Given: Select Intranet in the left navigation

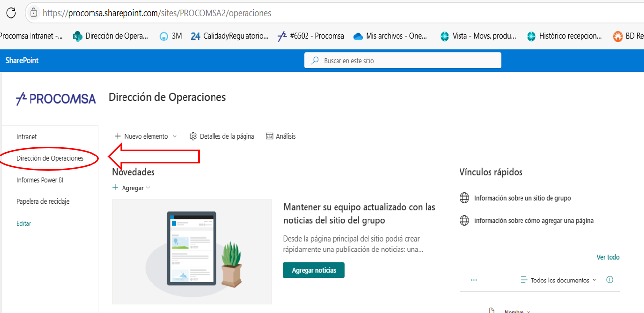Looking at the screenshot, I should [x=27, y=137].
